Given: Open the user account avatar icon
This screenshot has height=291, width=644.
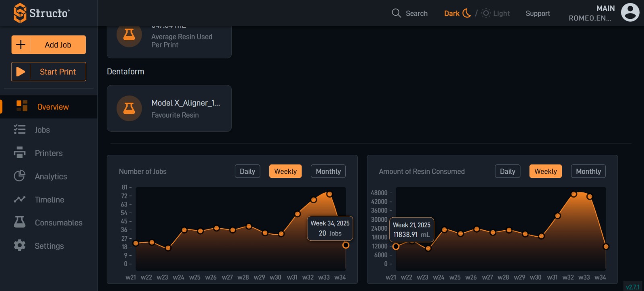Looking at the screenshot, I should point(630,12).
